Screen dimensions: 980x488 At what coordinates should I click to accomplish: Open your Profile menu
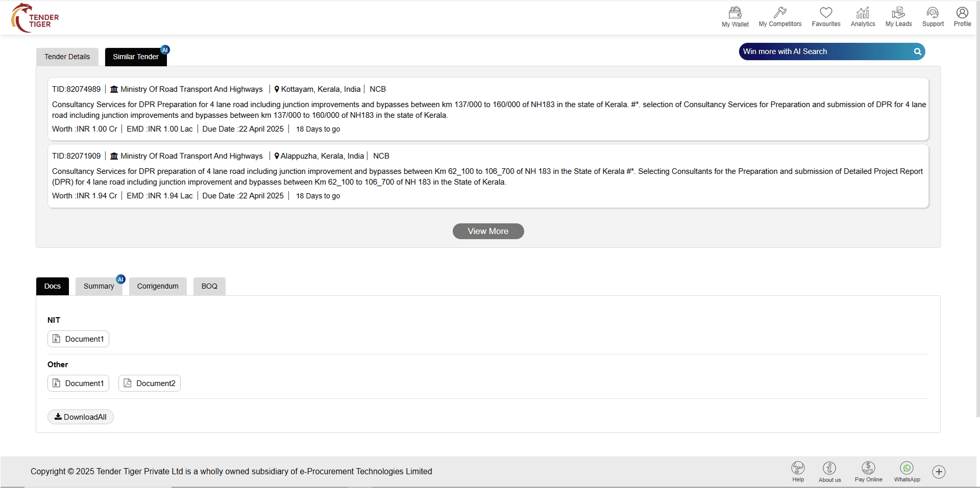(x=962, y=17)
